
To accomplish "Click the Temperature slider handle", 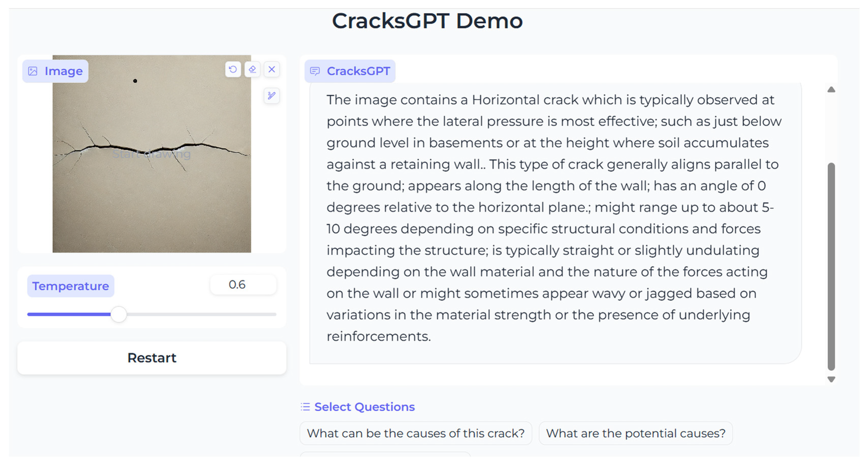I will coord(119,314).
